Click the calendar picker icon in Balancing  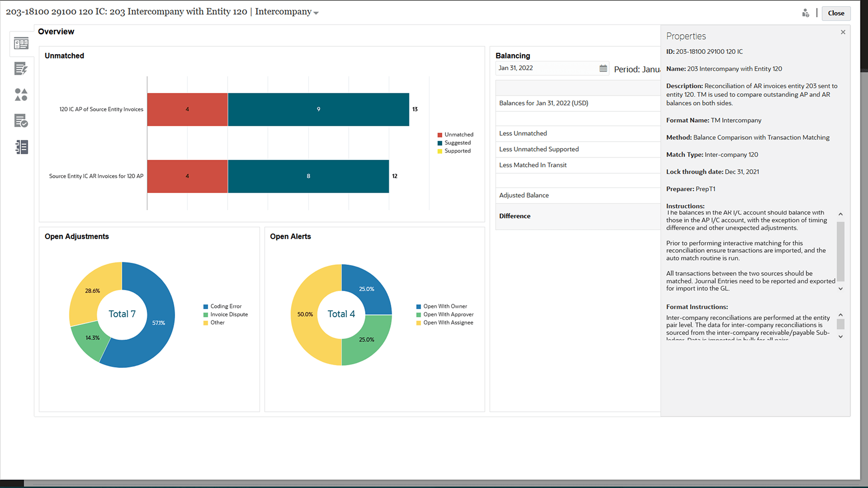[603, 68]
